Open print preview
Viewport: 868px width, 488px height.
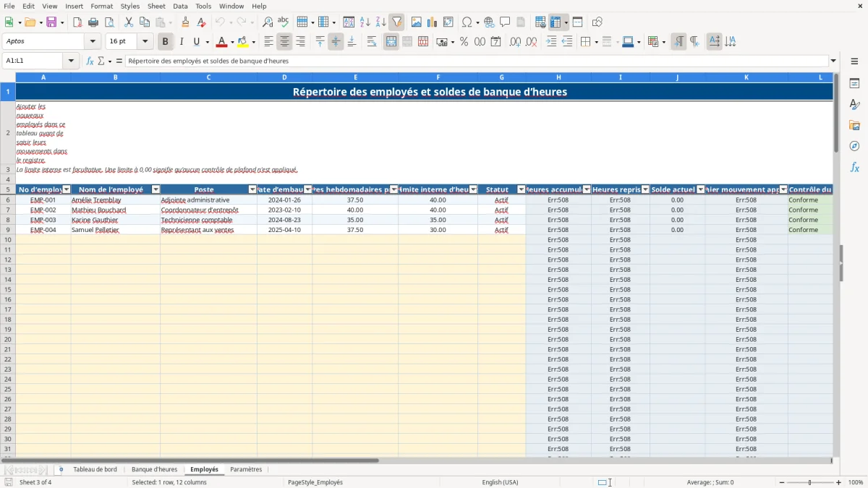tap(109, 22)
